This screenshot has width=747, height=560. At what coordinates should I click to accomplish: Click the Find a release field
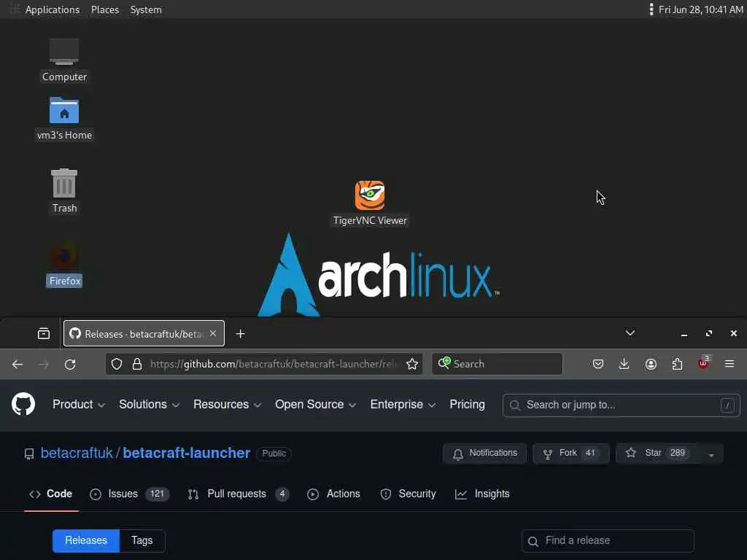(608, 541)
